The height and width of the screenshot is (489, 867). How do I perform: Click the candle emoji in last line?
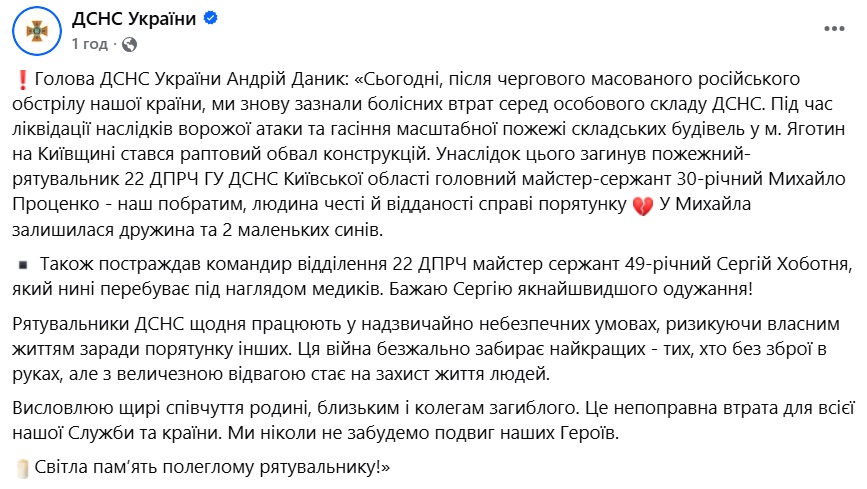click(23, 467)
